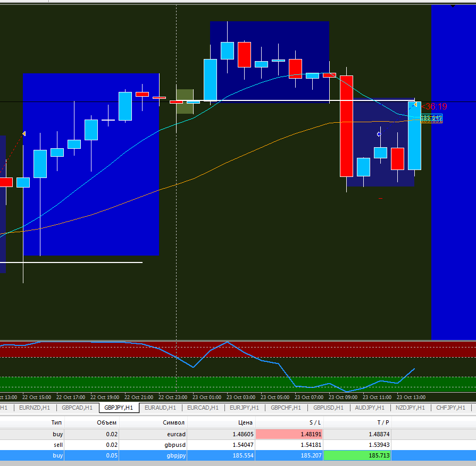Screen dimensions: 476x466
Task: Switch to the GBPCAD,H1 chart tab
Action: pyautogui.click(x=77, y=408)
